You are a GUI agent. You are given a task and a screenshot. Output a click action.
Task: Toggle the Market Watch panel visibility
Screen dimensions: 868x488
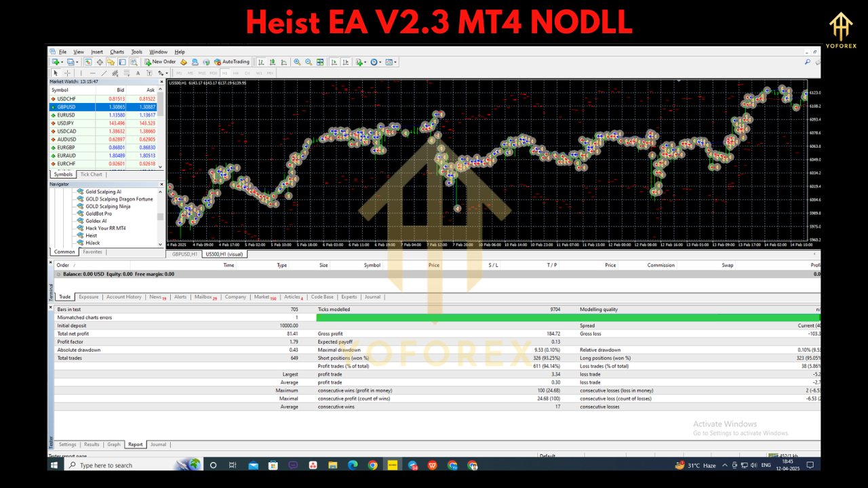click(x=90, y=62)
